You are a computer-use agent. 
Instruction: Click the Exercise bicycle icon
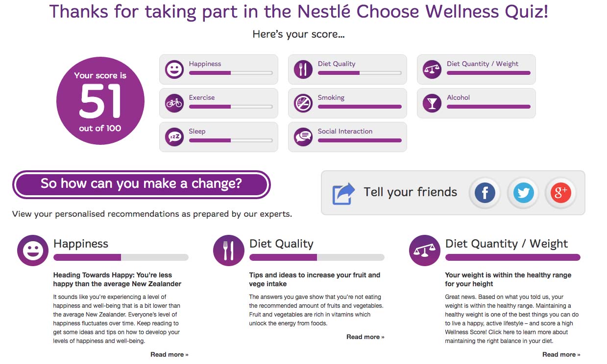tap(174, 103)
